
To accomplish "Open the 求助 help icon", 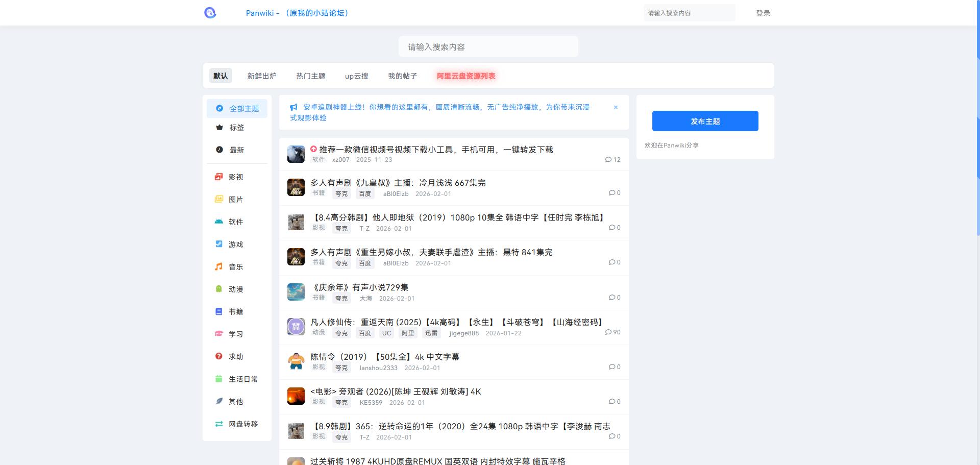I will tap(219, 356).
